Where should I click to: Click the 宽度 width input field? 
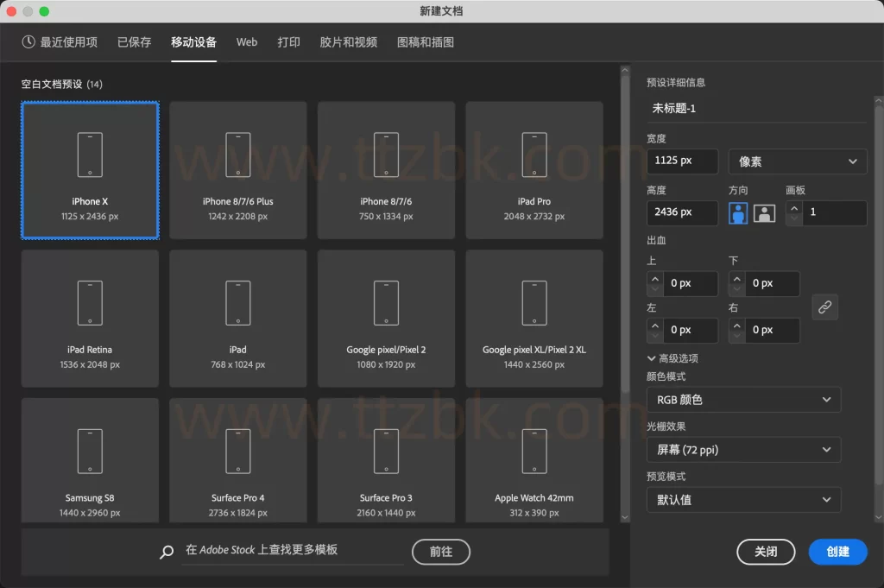pos(682,161)
